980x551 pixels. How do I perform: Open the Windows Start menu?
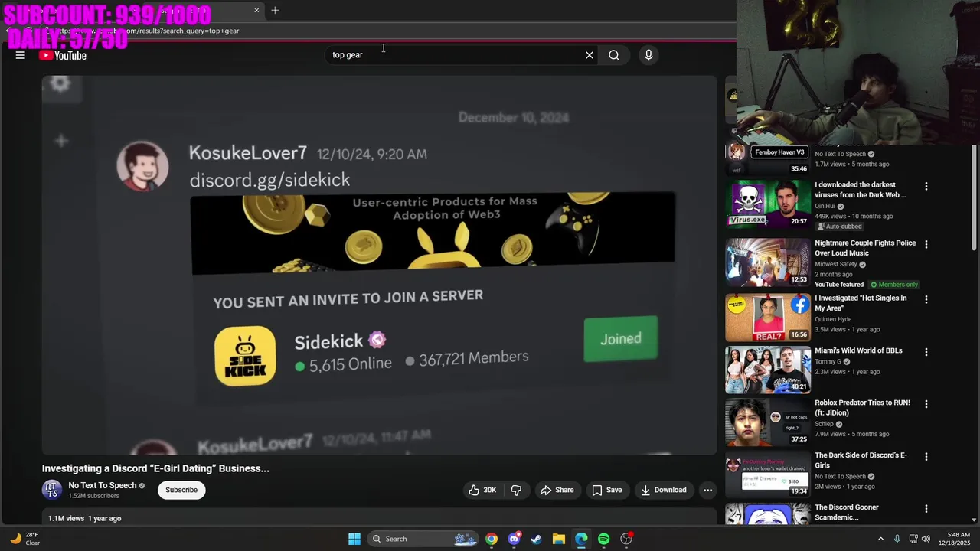(x=354, y=539)
